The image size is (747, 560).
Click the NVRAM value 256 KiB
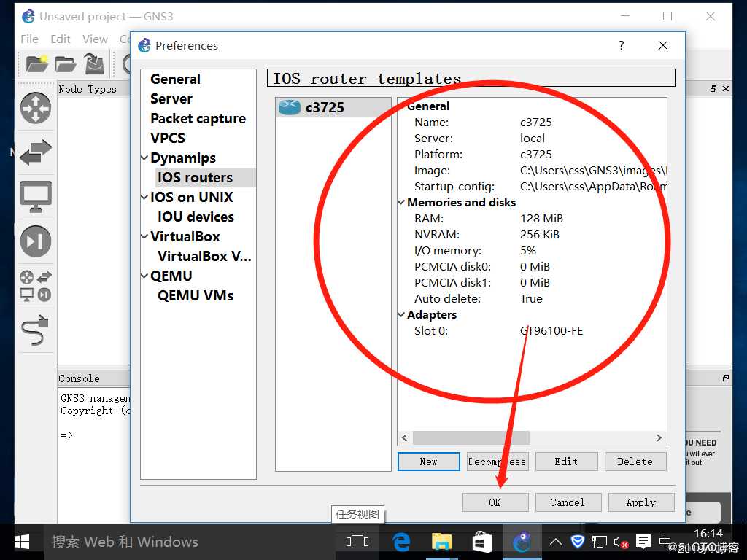pyautogui.click(x=540, y=235)
